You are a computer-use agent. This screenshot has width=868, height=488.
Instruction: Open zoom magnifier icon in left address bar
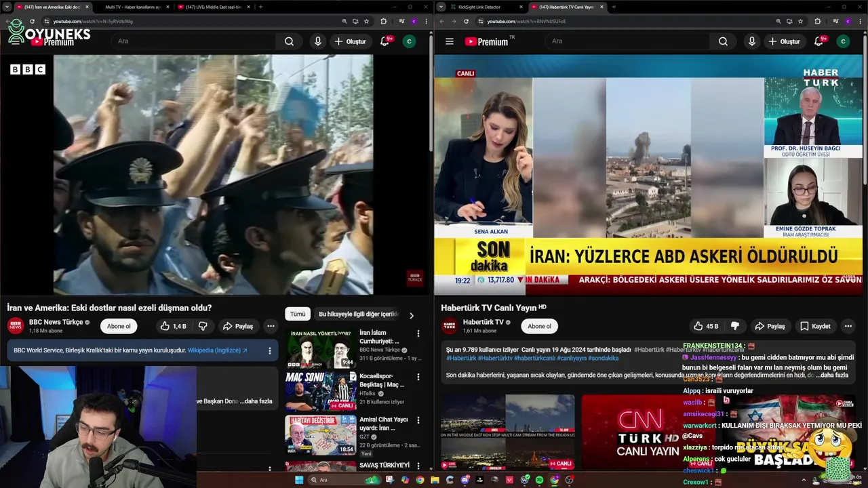point(345,21)
